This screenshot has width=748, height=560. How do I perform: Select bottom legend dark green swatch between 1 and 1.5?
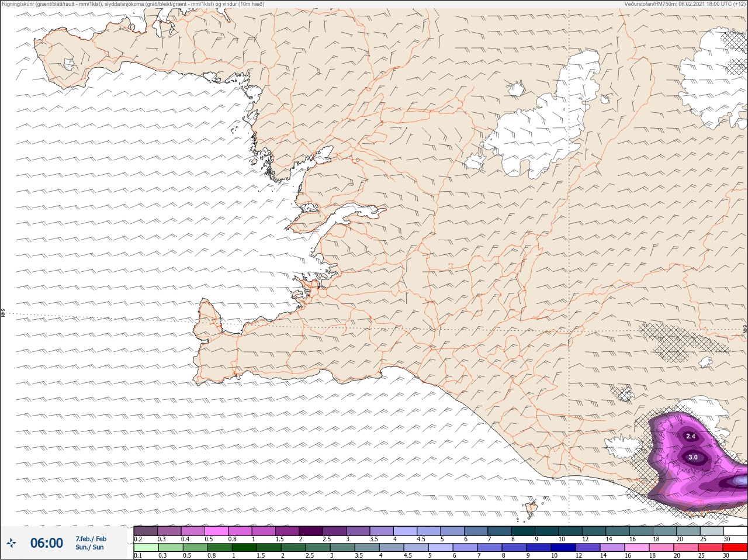point(243,548)
